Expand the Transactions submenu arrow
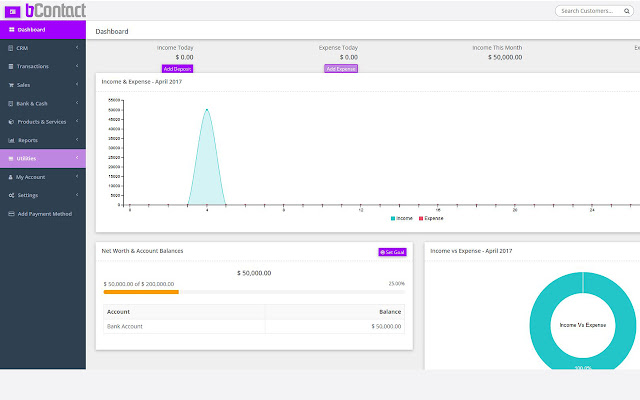The image size is (640, 400). point(77,66)
